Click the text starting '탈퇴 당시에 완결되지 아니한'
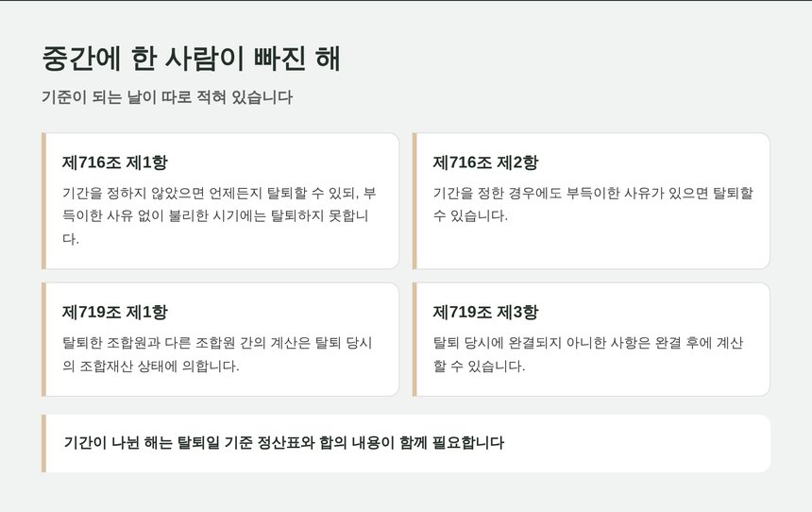 point(588,354)
